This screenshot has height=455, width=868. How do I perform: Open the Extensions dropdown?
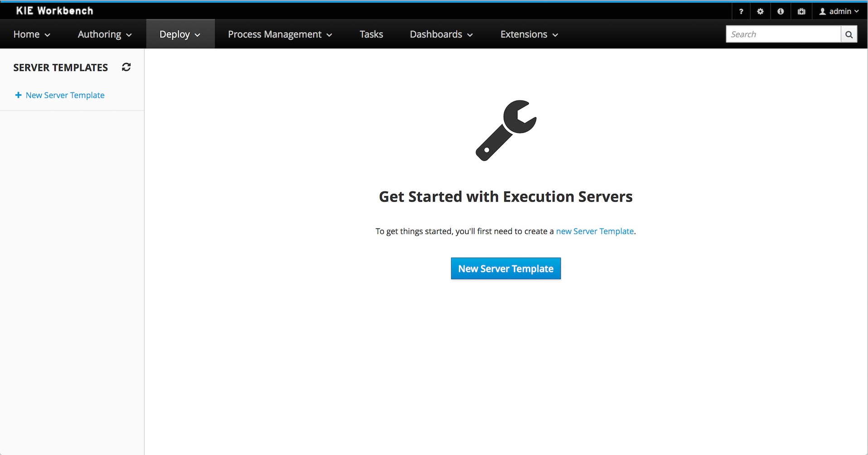tap(529, 34)
